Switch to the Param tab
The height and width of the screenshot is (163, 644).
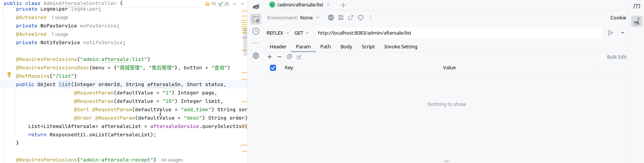303,46
